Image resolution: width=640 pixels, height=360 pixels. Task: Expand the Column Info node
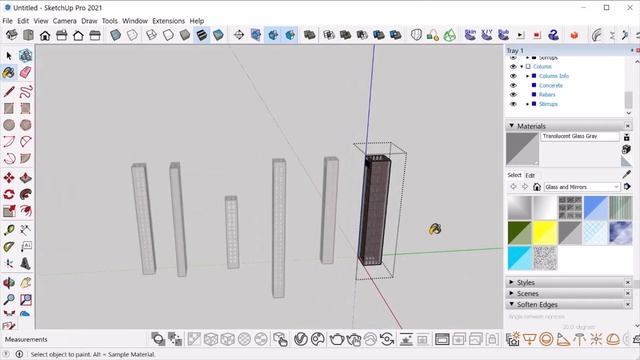[527, 76]
